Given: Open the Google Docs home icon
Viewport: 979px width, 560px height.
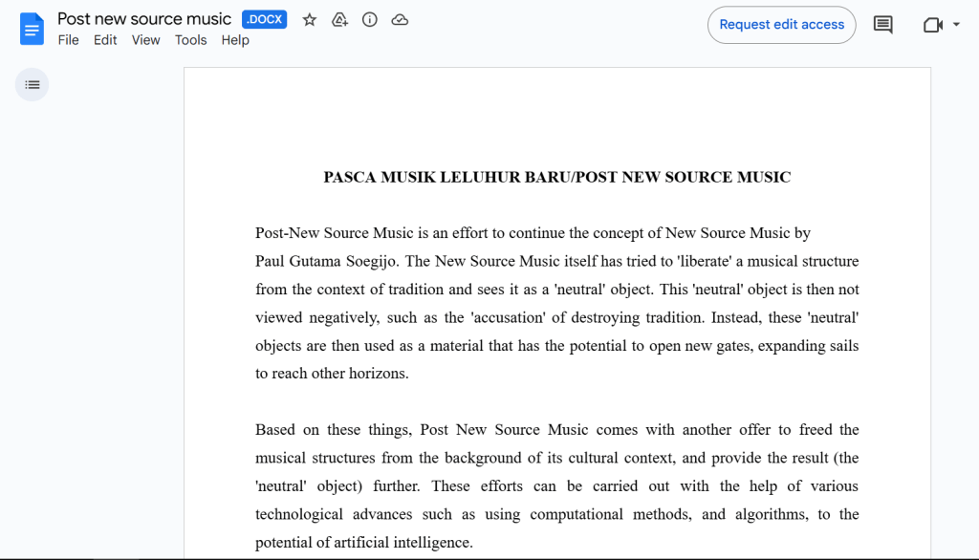Looking at the screenshot, I should (x=32, y=29).
